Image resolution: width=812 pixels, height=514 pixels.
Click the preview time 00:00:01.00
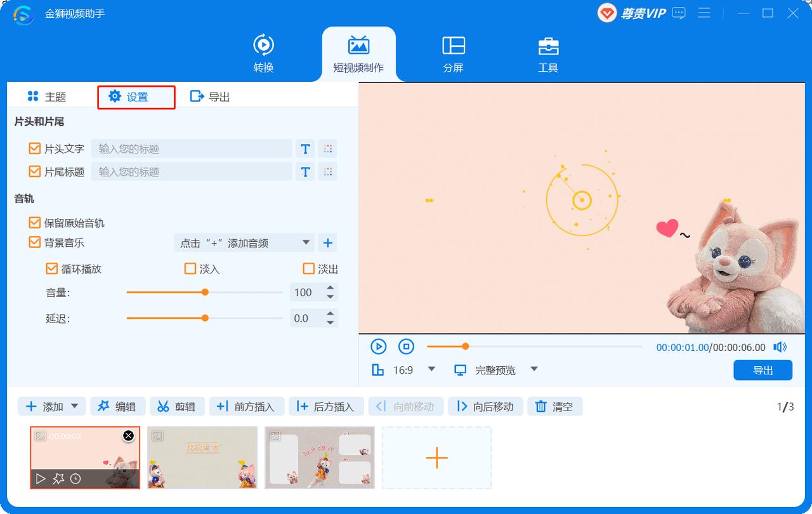click(x=682, y=347)
